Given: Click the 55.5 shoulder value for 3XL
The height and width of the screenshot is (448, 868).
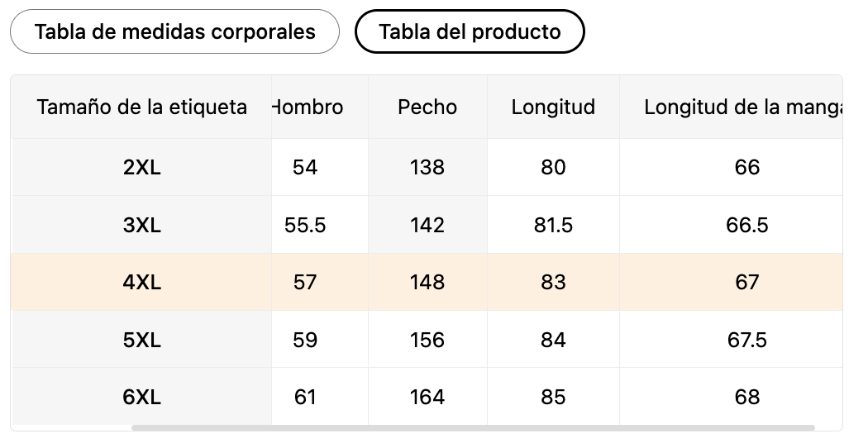Looking at the screenshot, I should [x=305, y=225].
